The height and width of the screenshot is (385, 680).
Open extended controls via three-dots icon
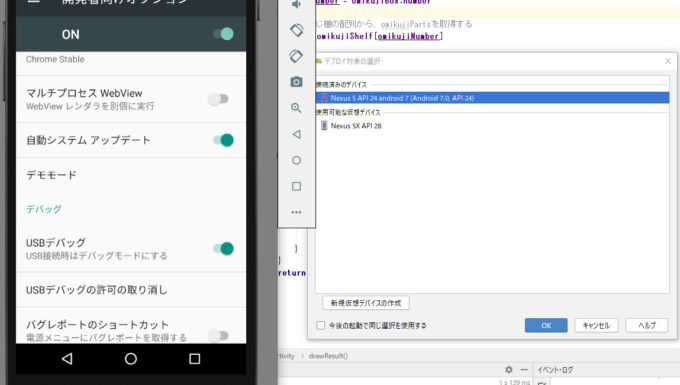[297, 212]
